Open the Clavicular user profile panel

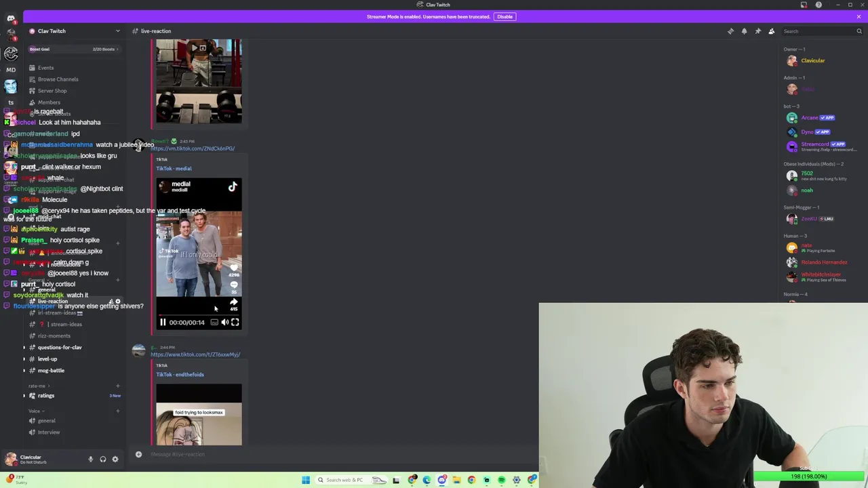41,460
